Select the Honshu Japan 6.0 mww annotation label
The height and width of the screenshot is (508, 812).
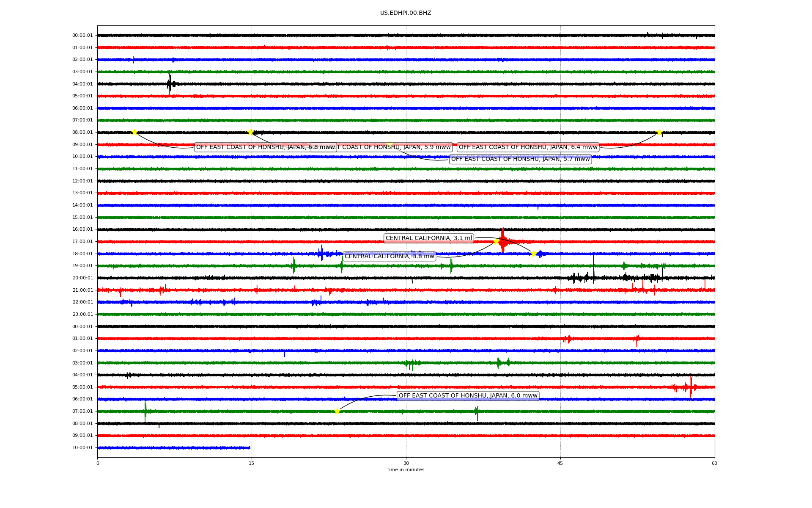468,396
